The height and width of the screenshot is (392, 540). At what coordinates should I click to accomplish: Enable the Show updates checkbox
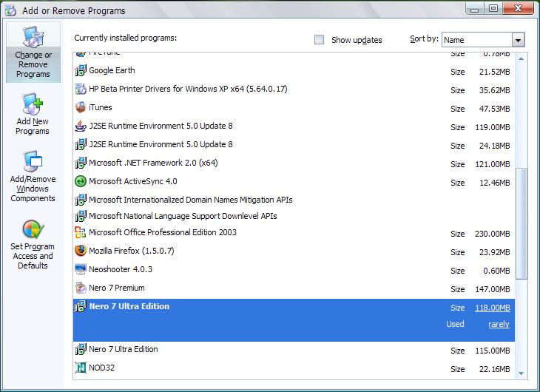point(320,40)
